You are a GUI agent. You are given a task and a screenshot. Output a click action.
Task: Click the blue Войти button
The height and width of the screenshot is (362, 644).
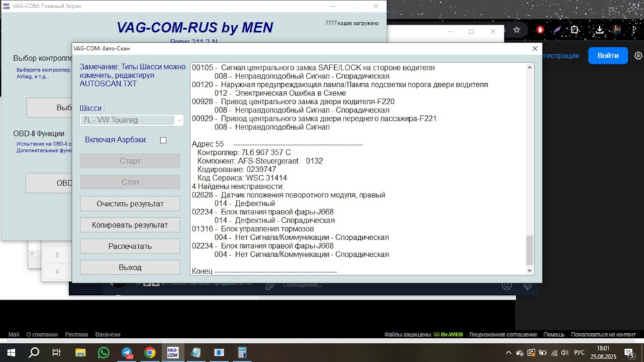(x=608, y=56)
